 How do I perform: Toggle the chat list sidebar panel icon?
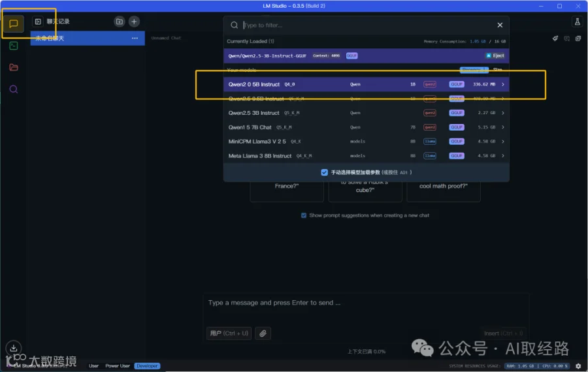[x=38, y=22]
